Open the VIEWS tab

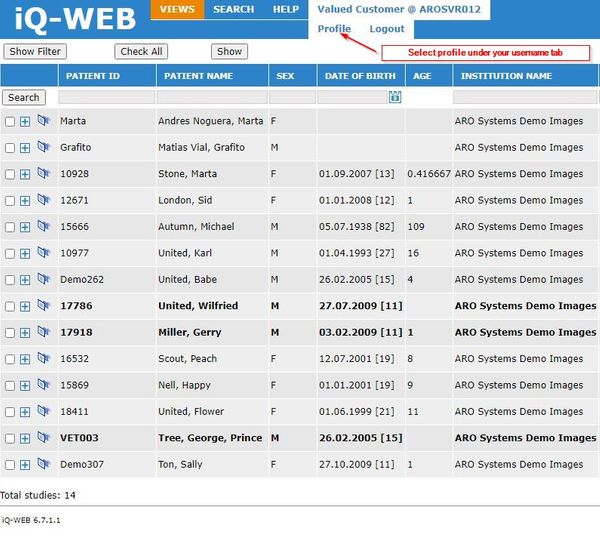coord(177,9)
